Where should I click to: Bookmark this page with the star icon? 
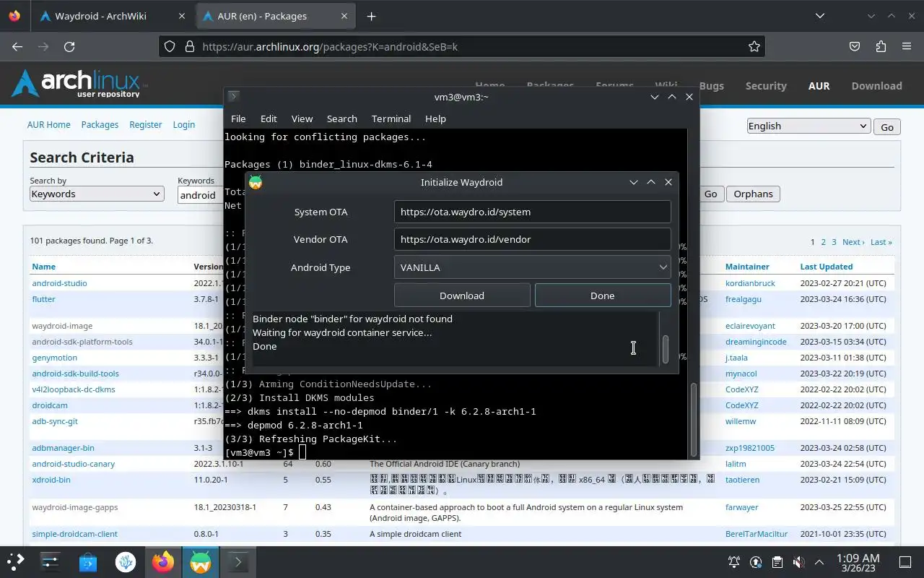754,46
